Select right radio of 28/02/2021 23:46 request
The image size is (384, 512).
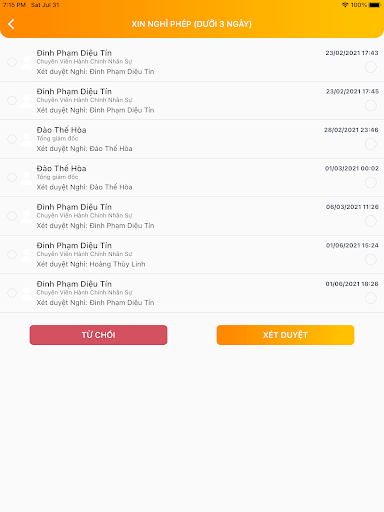pos(371,144)
